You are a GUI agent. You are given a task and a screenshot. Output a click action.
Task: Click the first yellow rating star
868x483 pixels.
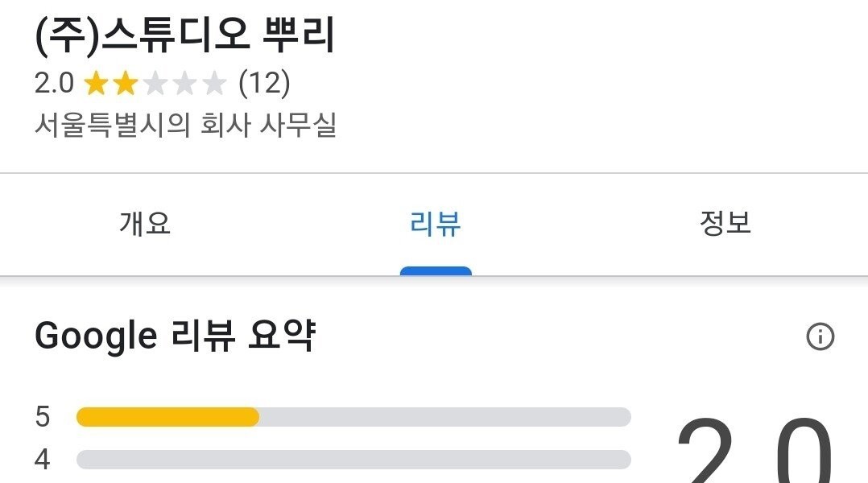[x=95, y=83]
